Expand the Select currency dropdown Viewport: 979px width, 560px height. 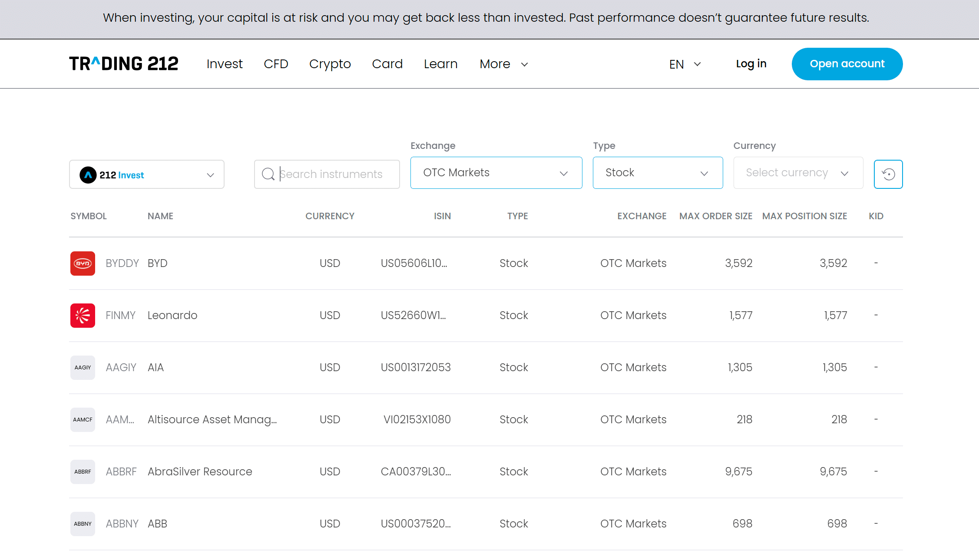(x=797, y=173)
